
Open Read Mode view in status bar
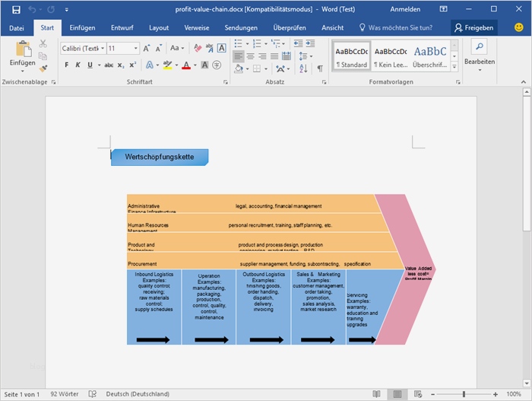coord(377,394)
